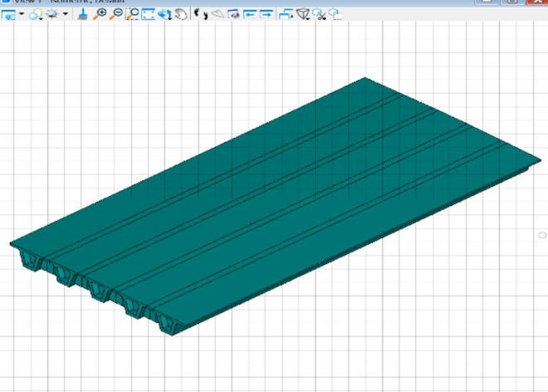This screenshot has width=548, height=392.
Task: Go to View Next with right arrow
Action: (x=267, y=14)
